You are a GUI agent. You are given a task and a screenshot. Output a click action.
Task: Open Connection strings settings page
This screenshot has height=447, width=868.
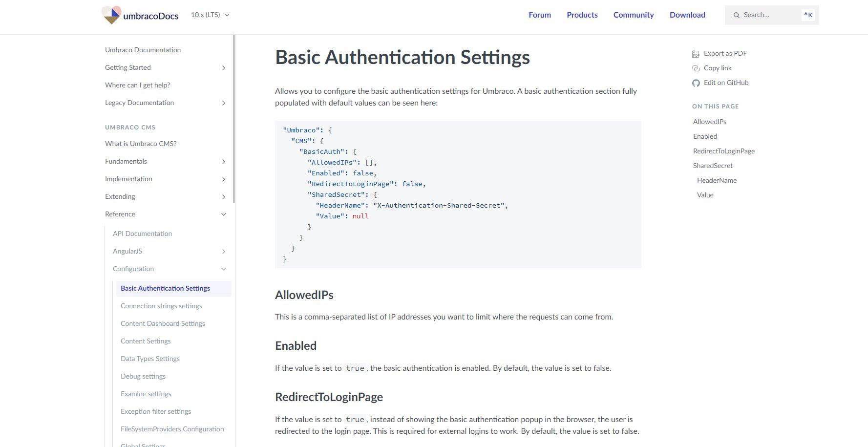click(x=161, y=306)
